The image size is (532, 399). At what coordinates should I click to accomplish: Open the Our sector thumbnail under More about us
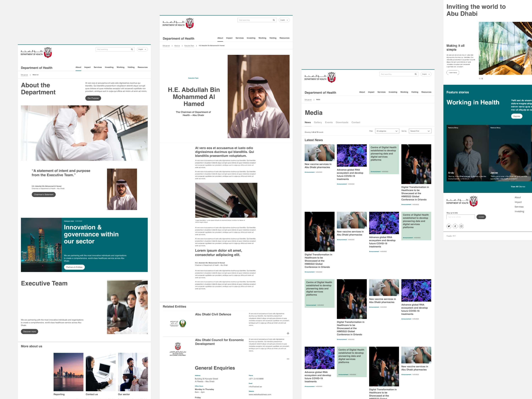coord(133,372)
